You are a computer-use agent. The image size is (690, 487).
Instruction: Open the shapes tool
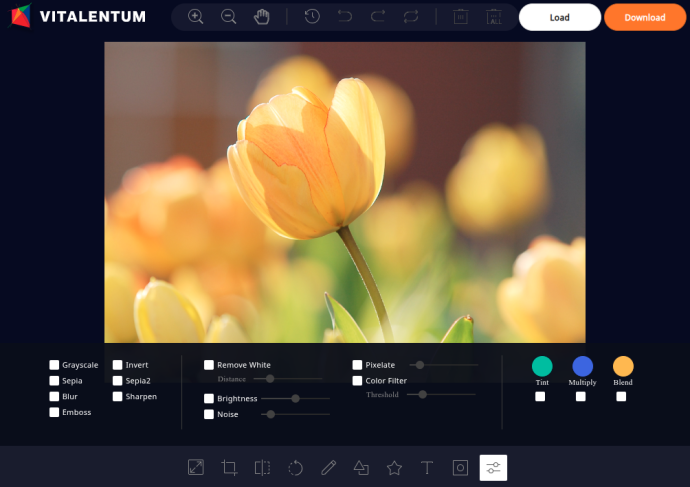(361, 467)
